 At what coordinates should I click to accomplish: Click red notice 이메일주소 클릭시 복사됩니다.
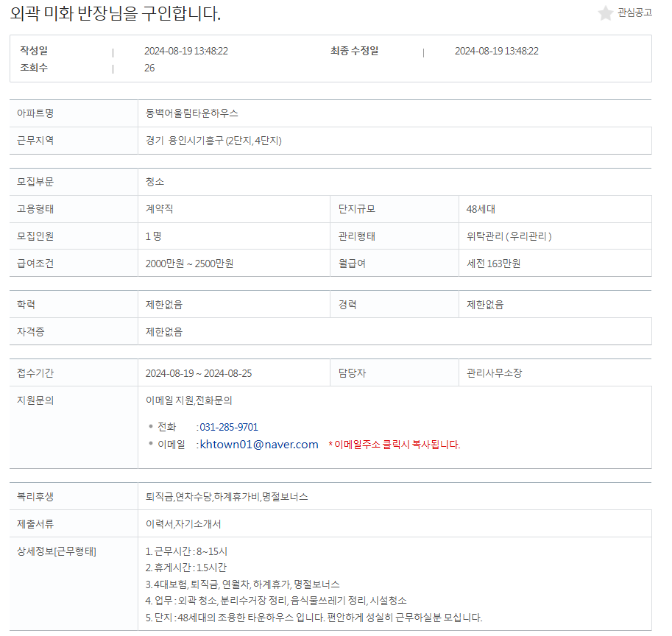tap(395, 445)
